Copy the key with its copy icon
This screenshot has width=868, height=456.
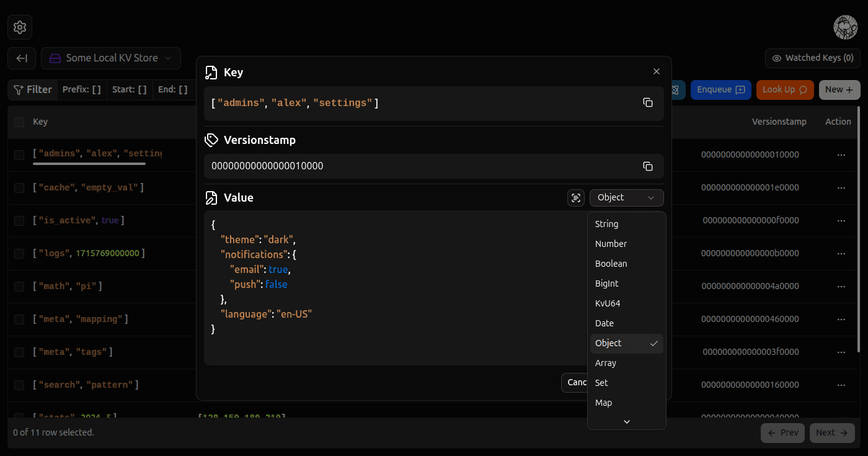pyautogui.click(x=648, y=102)
